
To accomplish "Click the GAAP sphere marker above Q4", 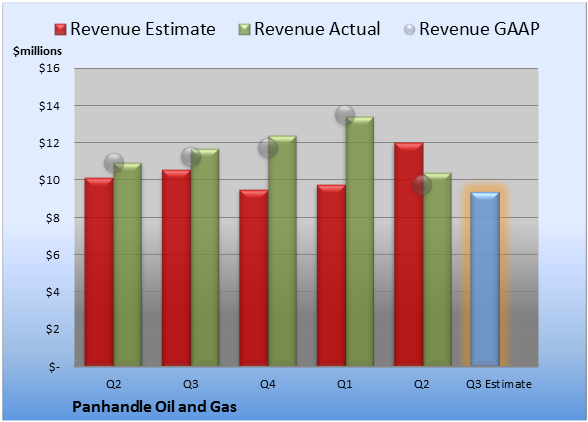I will click(x=268, y=148).
